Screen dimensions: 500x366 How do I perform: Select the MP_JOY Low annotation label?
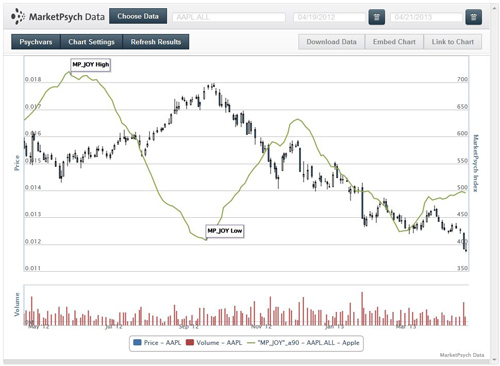coord(225,231)
